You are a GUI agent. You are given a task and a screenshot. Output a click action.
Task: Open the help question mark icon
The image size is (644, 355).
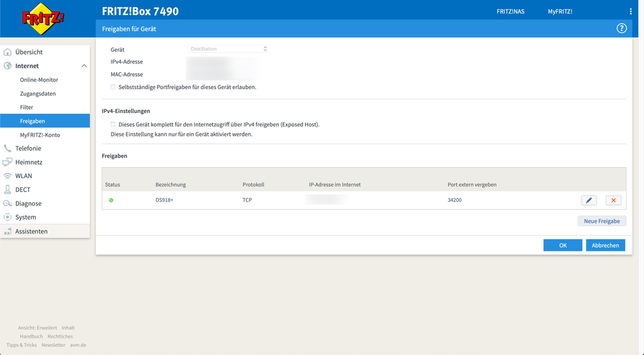(622, 28)
